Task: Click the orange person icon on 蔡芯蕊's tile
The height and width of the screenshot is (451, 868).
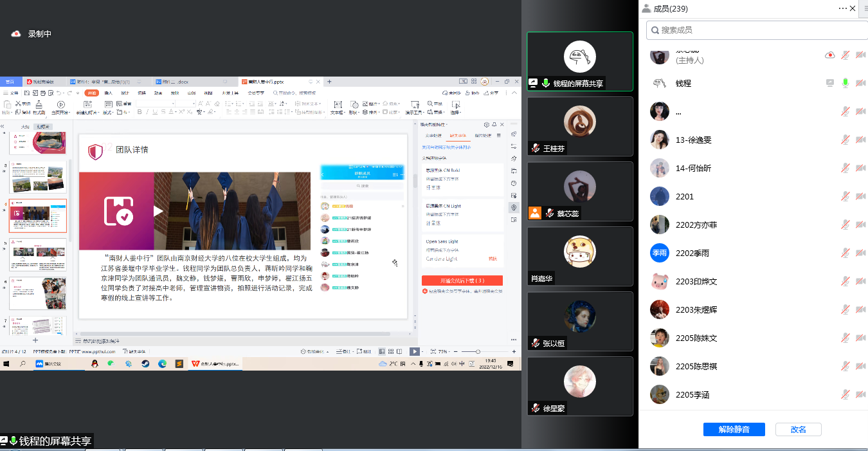Action: pyautogui.click(x=535, y=213)
